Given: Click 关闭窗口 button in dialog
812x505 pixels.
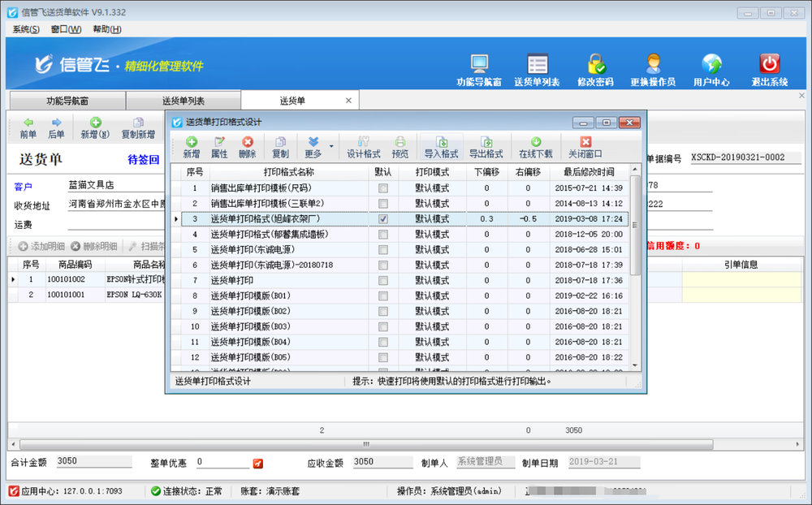Looking at the screenshot, I should (585, 147).
